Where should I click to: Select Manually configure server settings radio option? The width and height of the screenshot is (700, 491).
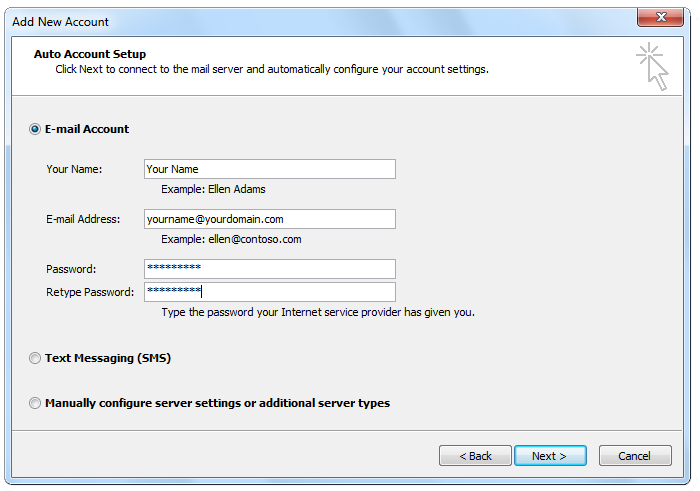35,404
